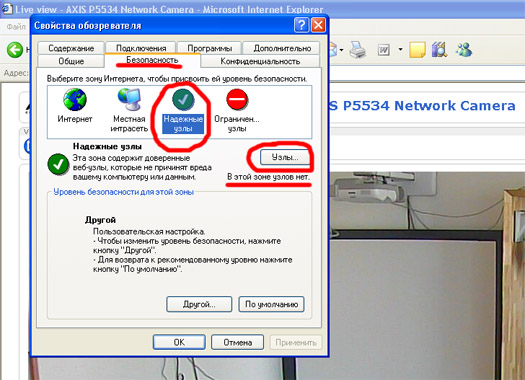Open the Файл menu in Internet Explorer
This screenshot has height=380, width=525.
(16, 26)
